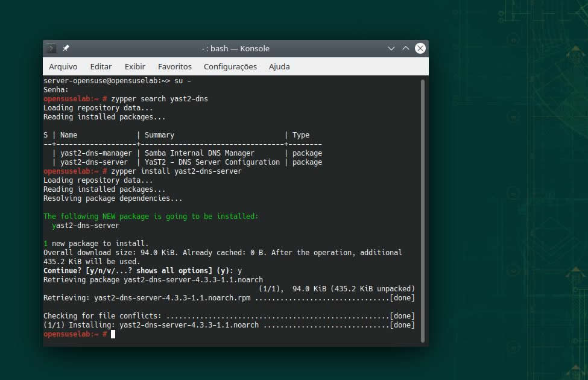Close the Konsole window
Image resolution: width=588 pixels, height=380 pixels.
pos(420,48)
